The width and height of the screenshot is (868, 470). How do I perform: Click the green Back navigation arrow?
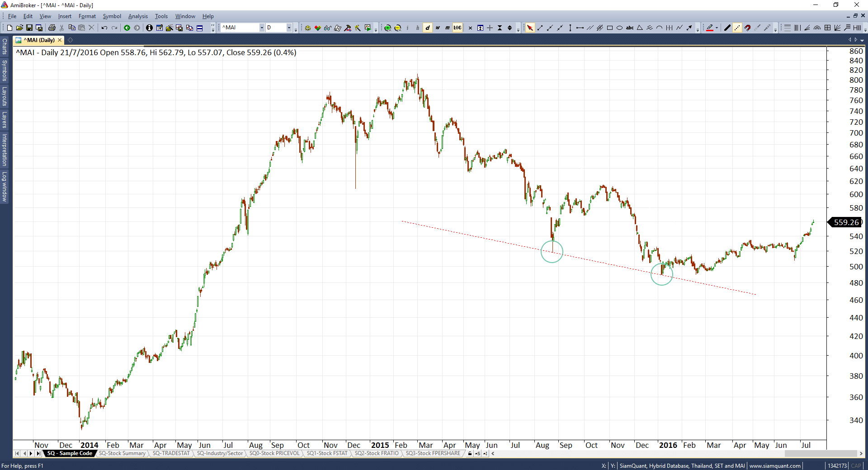127,28
